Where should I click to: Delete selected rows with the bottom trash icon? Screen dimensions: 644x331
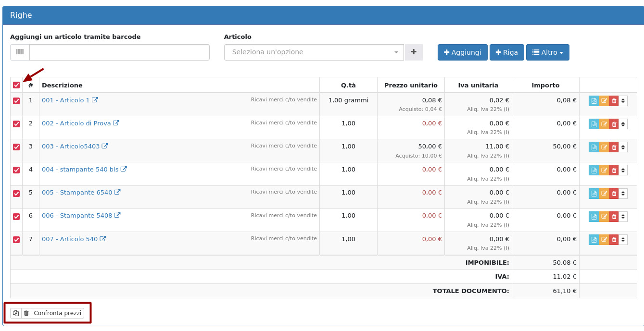click(26, 313)
